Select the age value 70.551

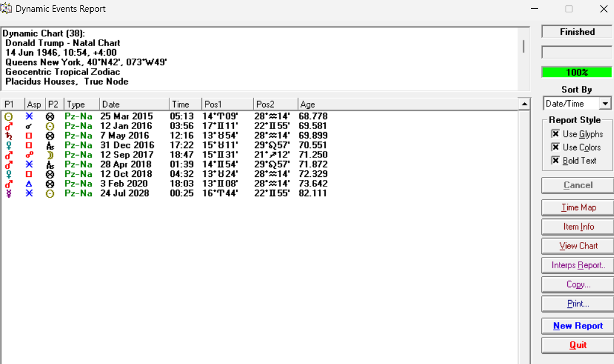click(x=313, y=145)
